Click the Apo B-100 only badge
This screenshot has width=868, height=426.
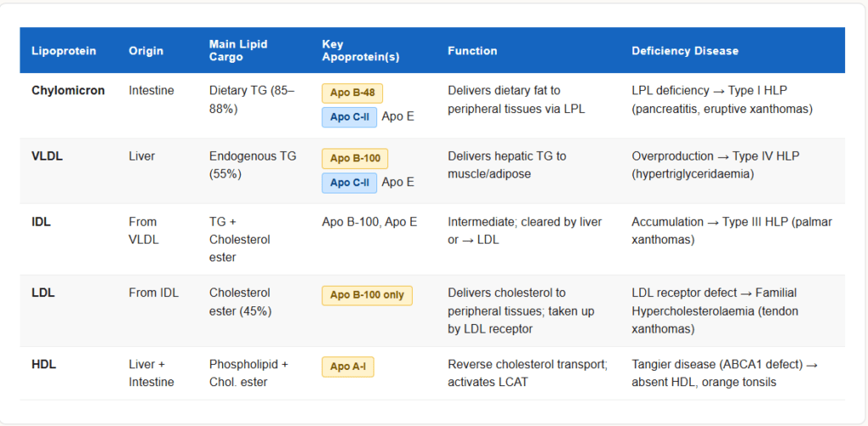point(366,295)
